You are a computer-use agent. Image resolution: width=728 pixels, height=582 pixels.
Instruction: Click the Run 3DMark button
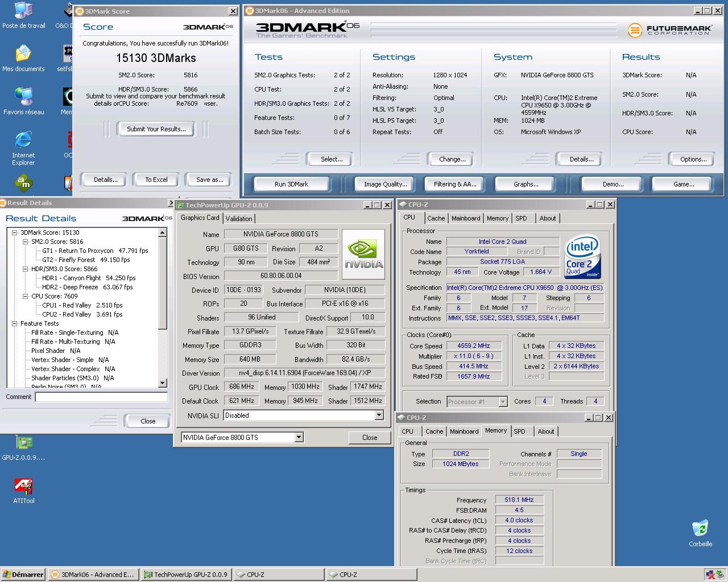tap(291, 184)
